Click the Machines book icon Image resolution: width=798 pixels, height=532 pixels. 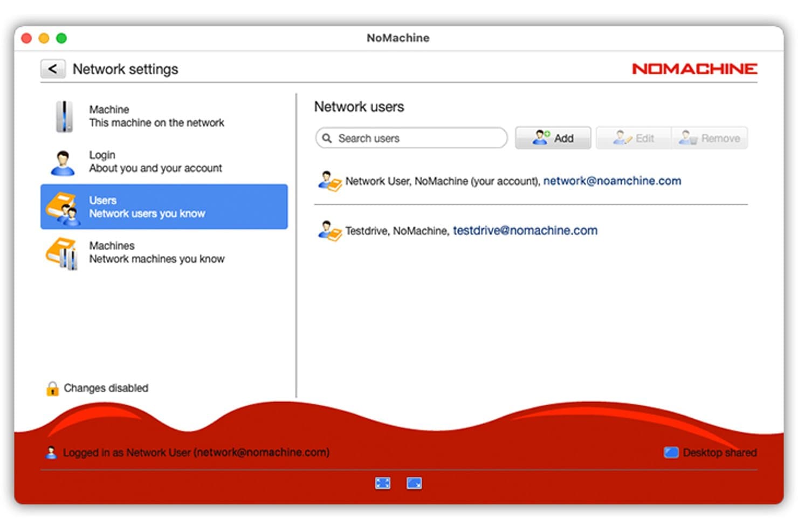click(x=63, y=254)
